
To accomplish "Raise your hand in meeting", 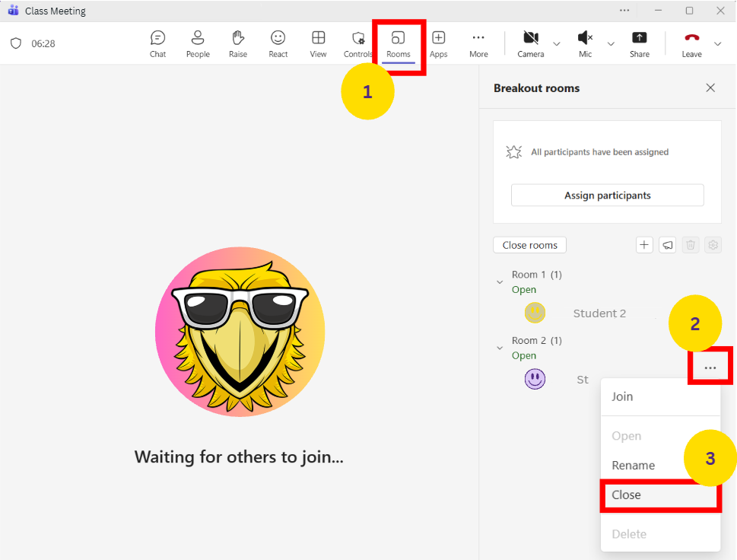I will (x=238, y=43).
